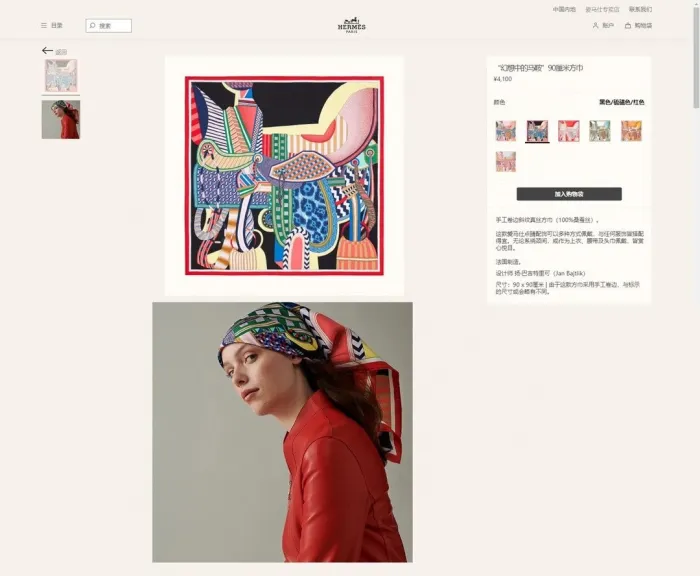700x576 pixels.
Task: Click the back arrow icon
Action: tap(47, 50)
